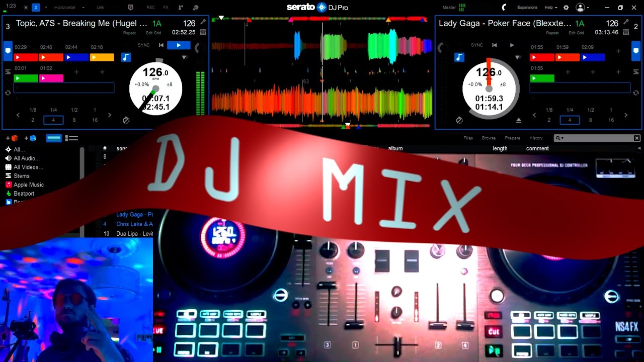The height and width of the screenshot is (362, 644).
Task: Select the Apple Music library item
Action: 29,185
